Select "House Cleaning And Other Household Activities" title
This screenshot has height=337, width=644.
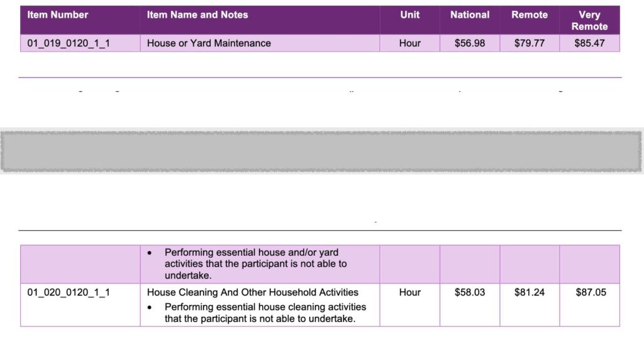pos(253,292)
